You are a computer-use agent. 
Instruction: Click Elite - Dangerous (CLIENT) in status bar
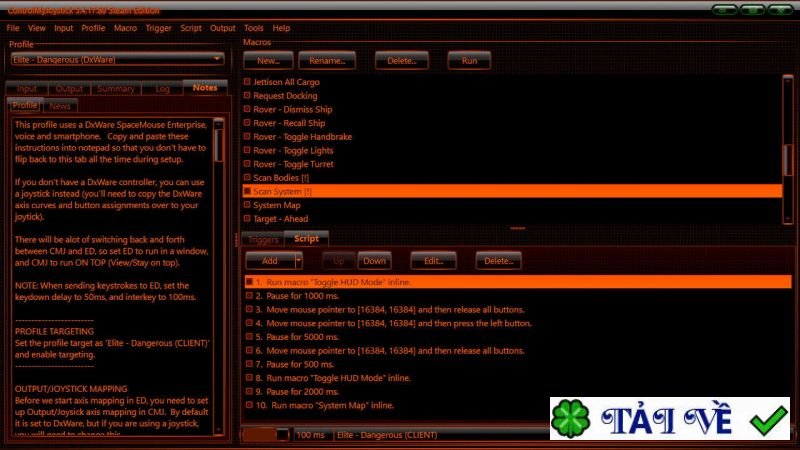(x=387, y=435)
